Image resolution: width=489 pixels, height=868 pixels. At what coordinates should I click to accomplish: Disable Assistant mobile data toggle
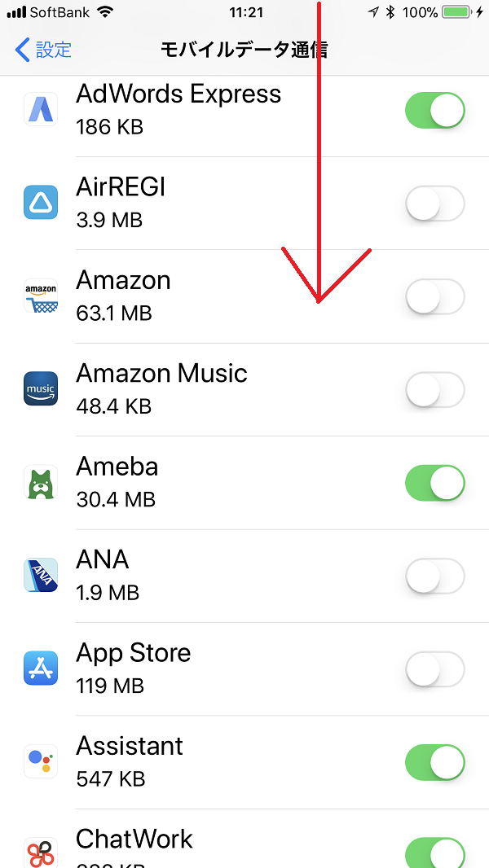[434, 762]
